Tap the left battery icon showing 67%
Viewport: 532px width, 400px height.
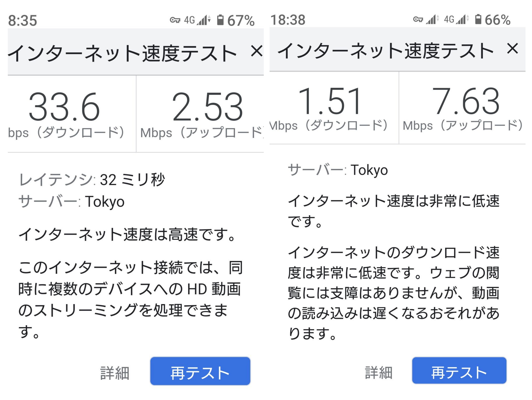(x=220, y=20)
